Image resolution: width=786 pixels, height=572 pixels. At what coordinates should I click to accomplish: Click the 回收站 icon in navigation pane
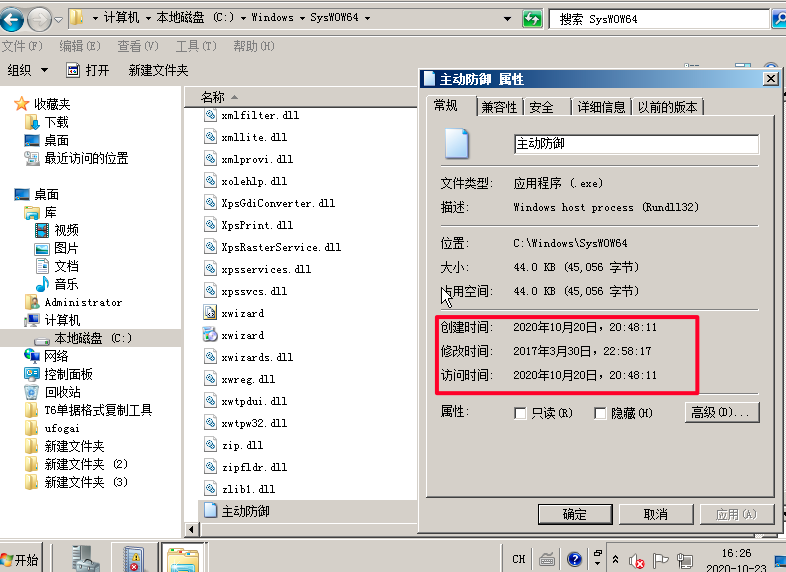pos(32,392)
